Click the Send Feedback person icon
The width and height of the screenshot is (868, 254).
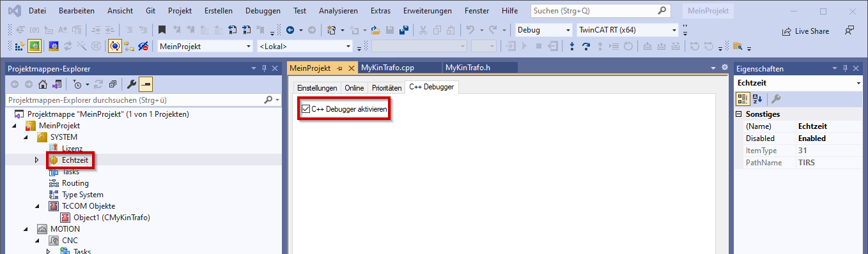(x=849, y=30)
